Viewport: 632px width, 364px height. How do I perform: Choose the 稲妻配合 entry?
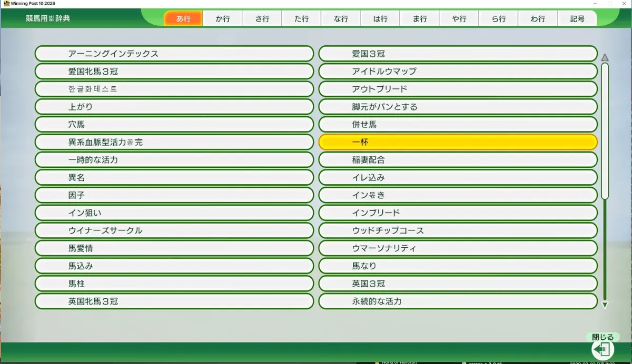(x=458, y=160)
